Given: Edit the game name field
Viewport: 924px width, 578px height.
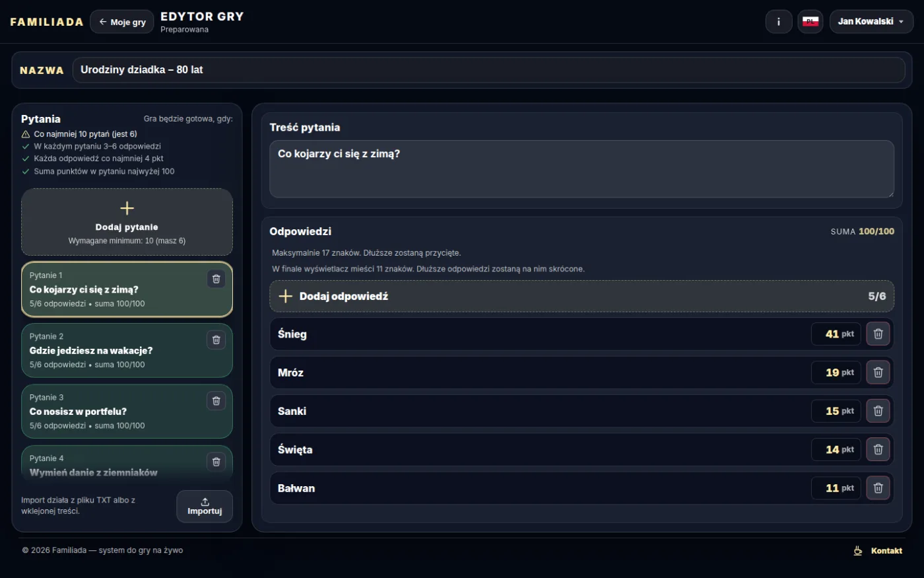Looking at the screenshot, I should (488, 70).
